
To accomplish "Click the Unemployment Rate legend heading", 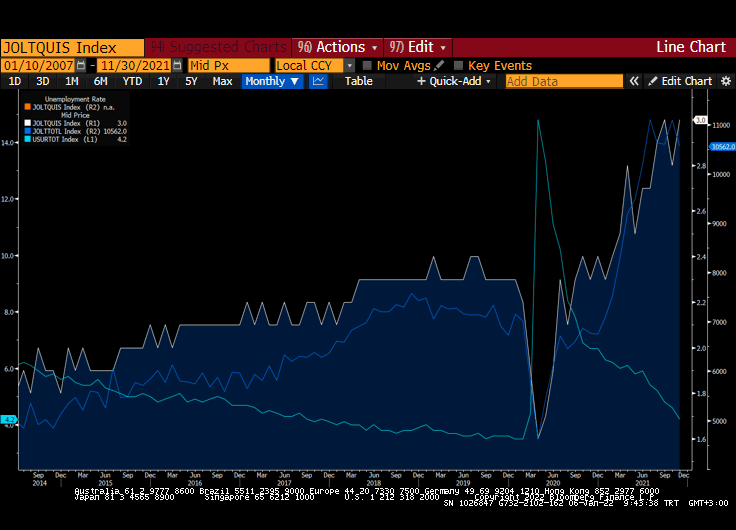I will tap(75, 99).
